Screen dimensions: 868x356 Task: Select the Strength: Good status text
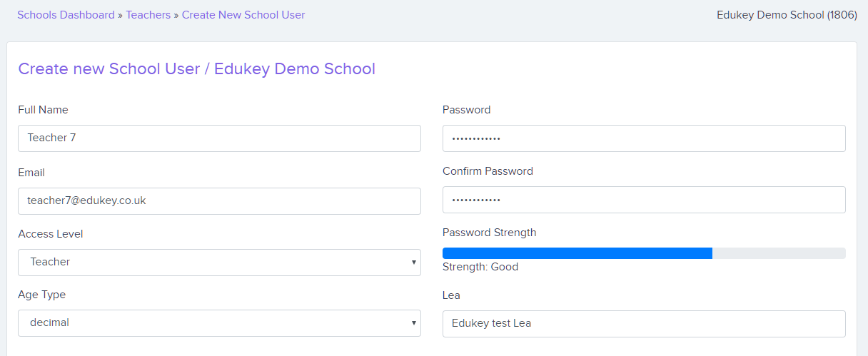point(480,267)
